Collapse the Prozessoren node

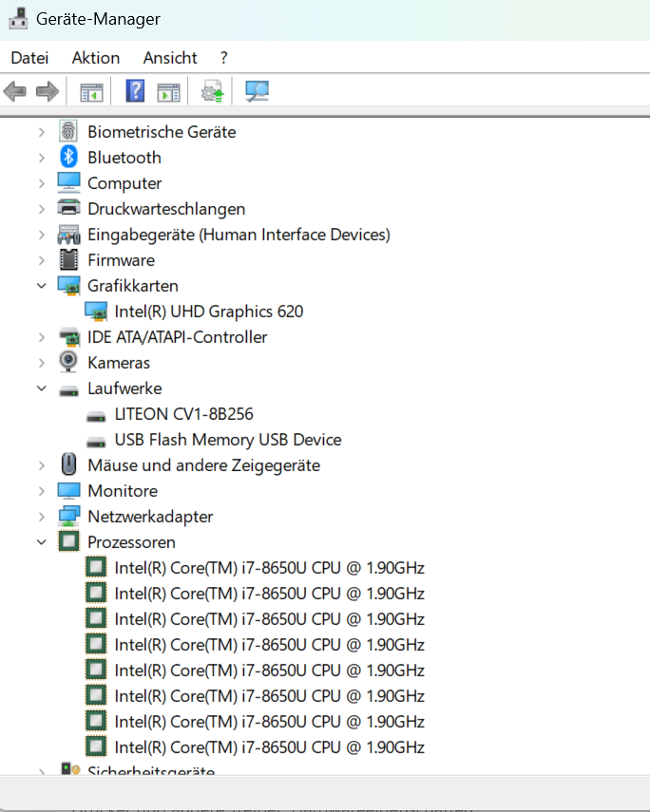point(42,541)
